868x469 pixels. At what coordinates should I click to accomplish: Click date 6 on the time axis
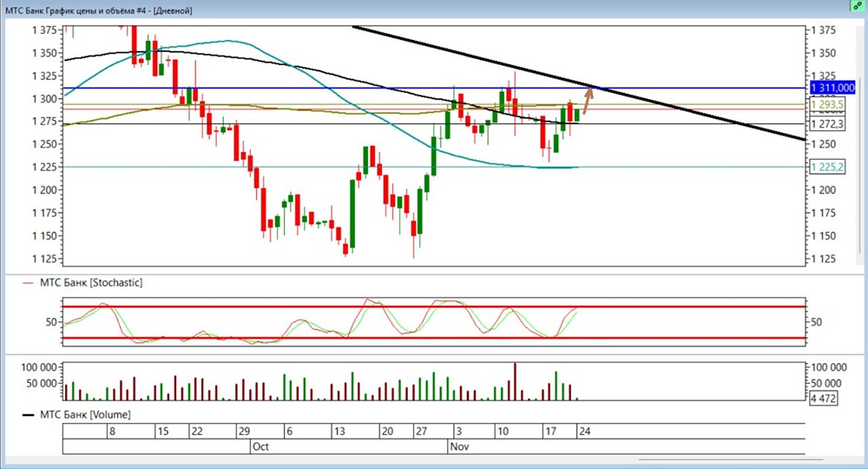pyautogui.click(x=290, y=432)
